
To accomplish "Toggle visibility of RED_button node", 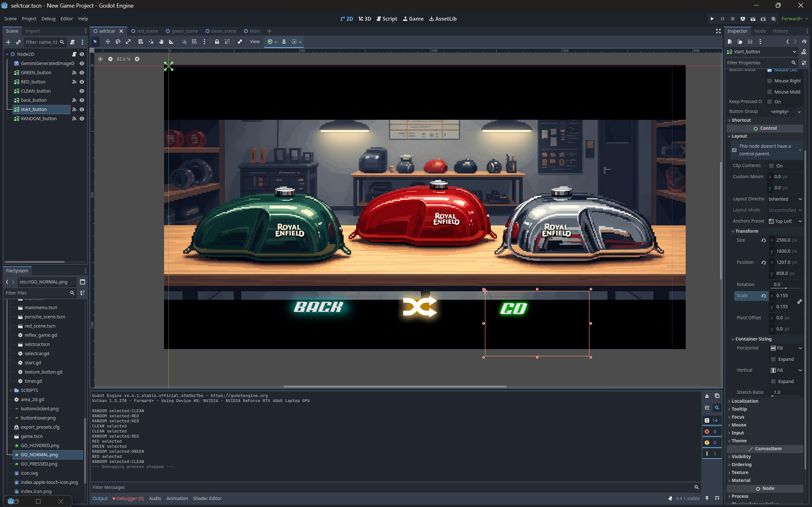I will pos(82,82).
